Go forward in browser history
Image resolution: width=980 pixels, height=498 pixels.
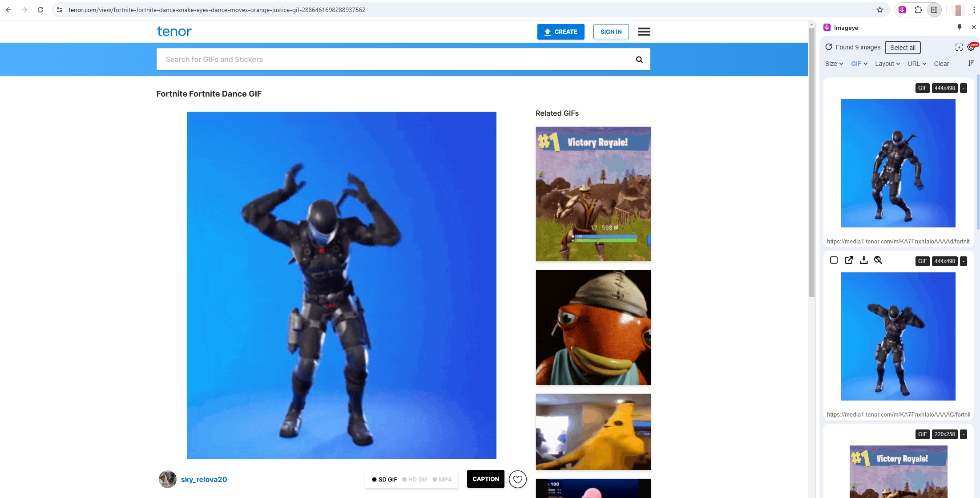(24, 10)
